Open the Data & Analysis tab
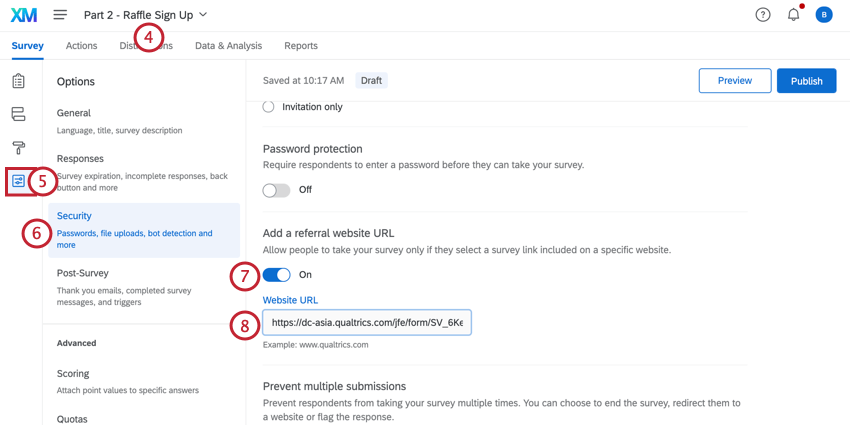850x425 pixels. pos(228,46)
